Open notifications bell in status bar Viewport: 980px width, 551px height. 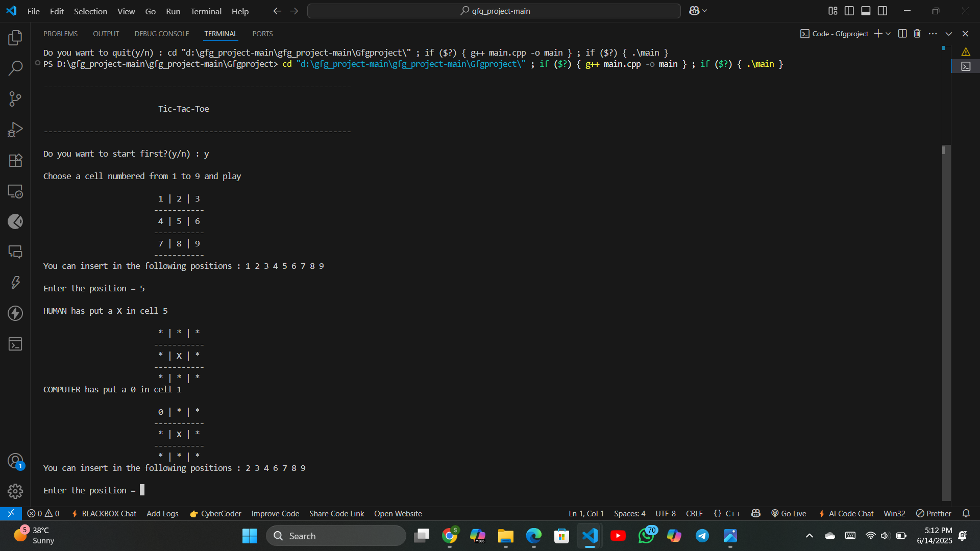[966, 513]
